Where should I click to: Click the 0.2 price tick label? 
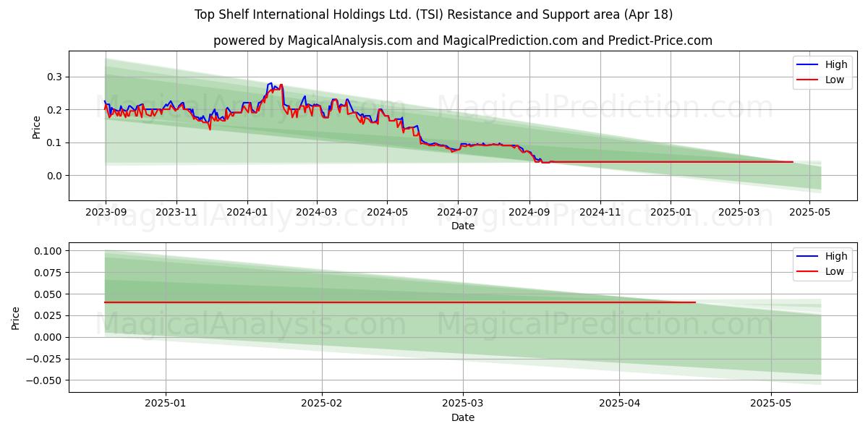click(55, 110)
